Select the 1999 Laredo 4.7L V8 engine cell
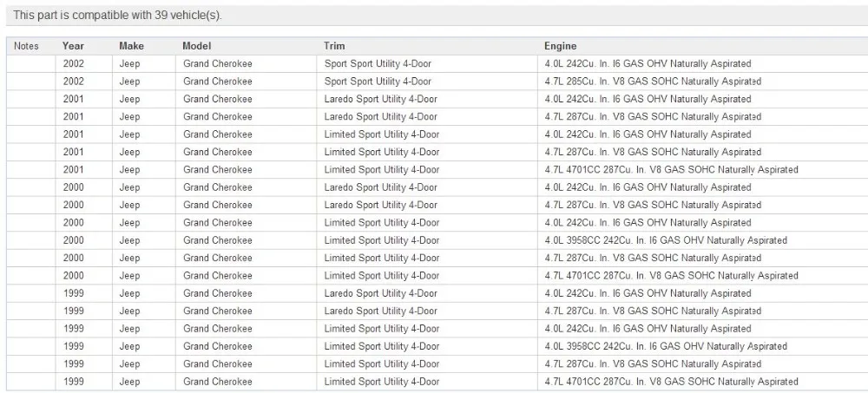The image size is (868, 393). coord(653,311)
